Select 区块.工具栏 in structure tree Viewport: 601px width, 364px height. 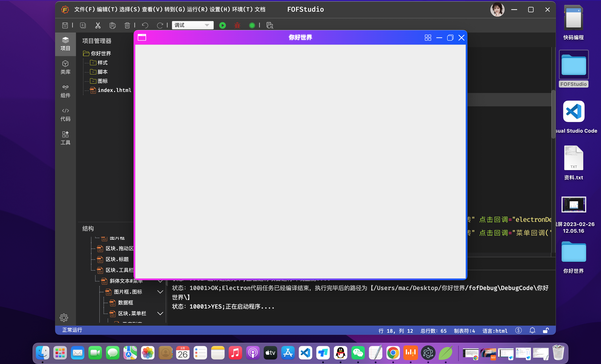pos(120,270)
